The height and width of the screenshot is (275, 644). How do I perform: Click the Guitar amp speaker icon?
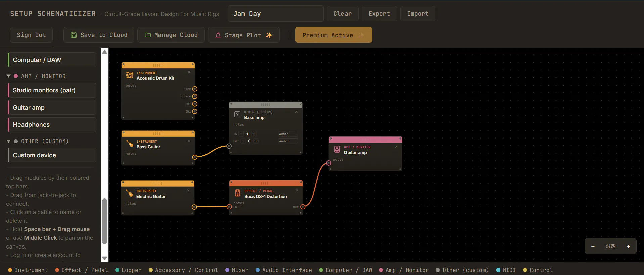tap(337, 149)
